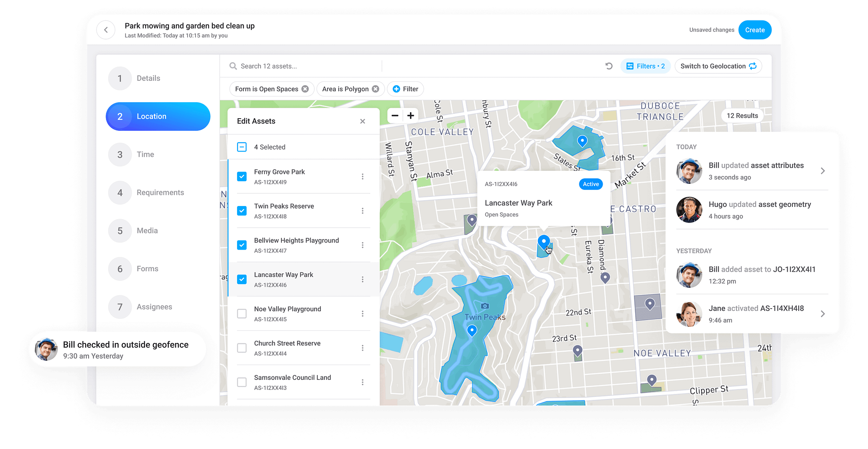Image resolution: width=868 pixels, height=449 pixels.
Task: Select the Twin Peaks blue map pin
Action: point(472,331)
